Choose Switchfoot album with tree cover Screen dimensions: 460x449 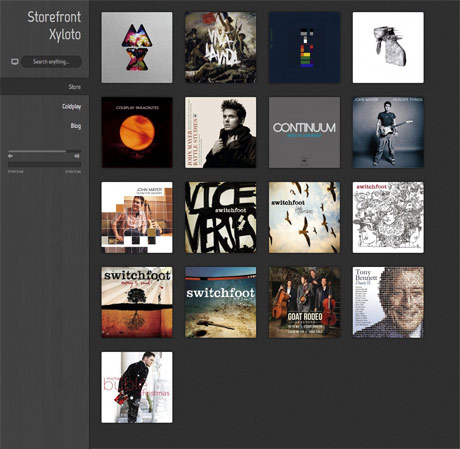pyautogui.click(x=137, y=302)
